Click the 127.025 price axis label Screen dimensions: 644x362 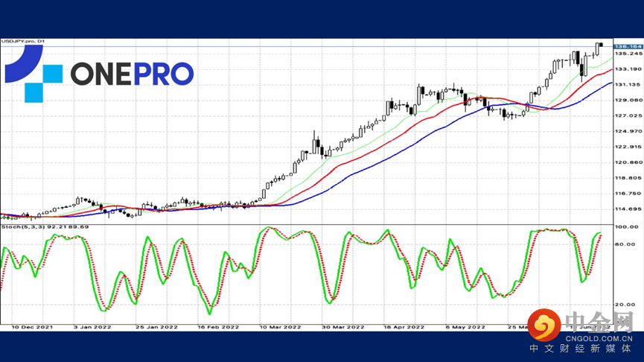(x=628, y=116)
